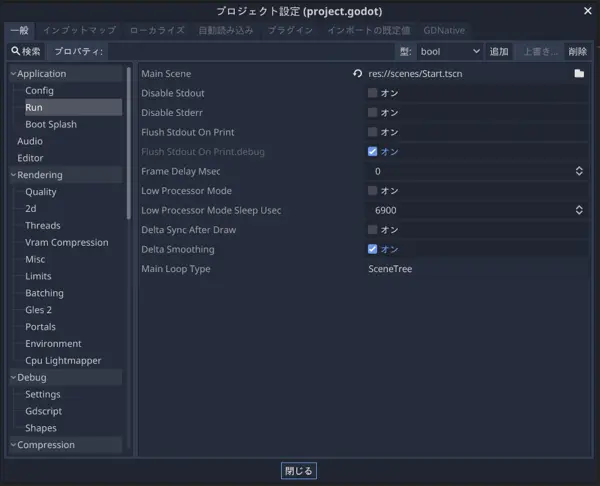Image resolution: width=600 pixels, height=486 pixels.
Task: Open the bool type dropdown
Action: point(449,51)
